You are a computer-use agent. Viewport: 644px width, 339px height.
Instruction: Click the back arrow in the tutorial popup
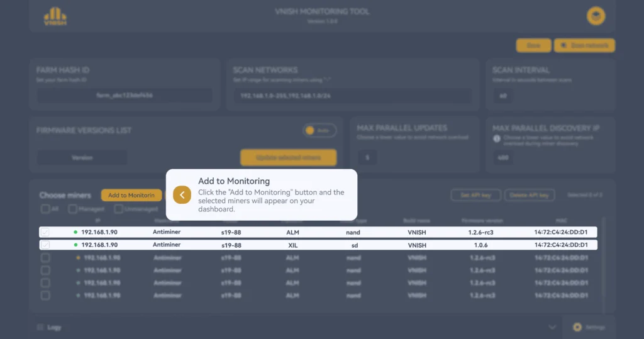point(182,195)
